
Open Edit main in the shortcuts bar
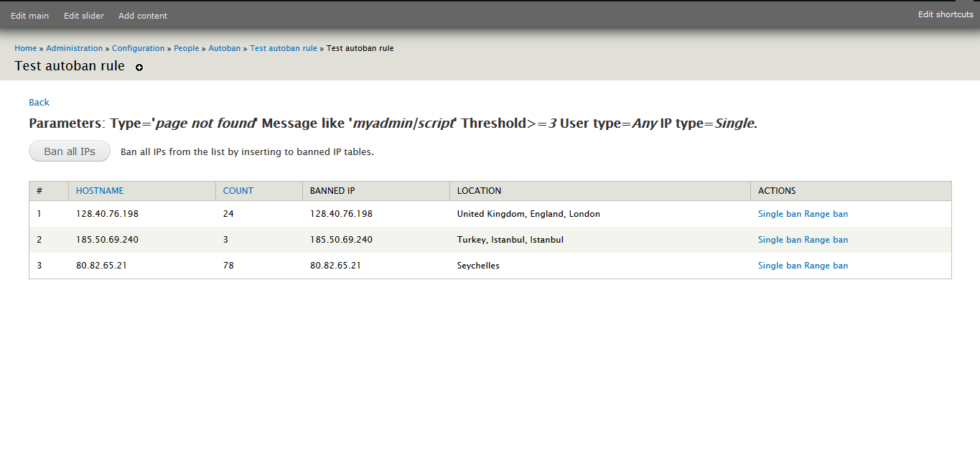29,14
